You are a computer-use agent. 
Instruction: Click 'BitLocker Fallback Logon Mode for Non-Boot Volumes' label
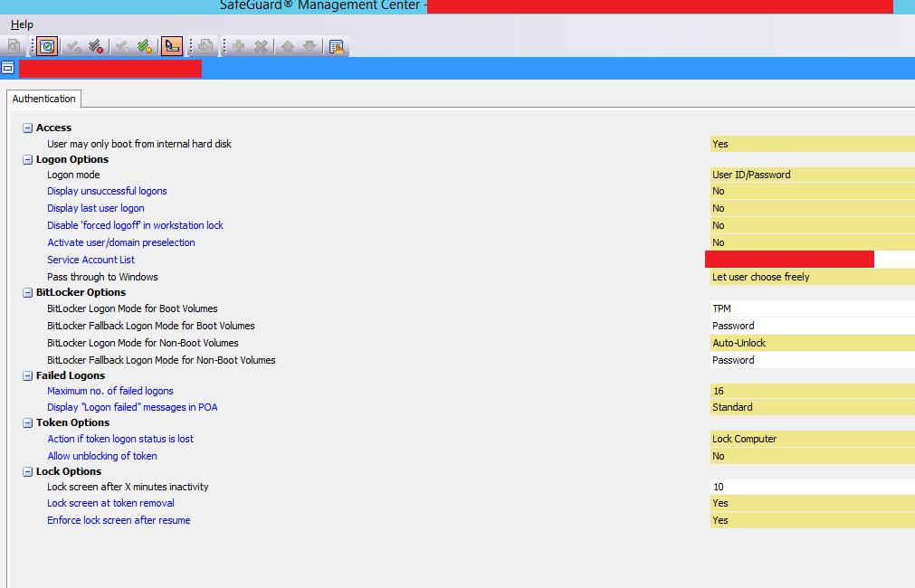pyautogui.click(x=161, y=360)
